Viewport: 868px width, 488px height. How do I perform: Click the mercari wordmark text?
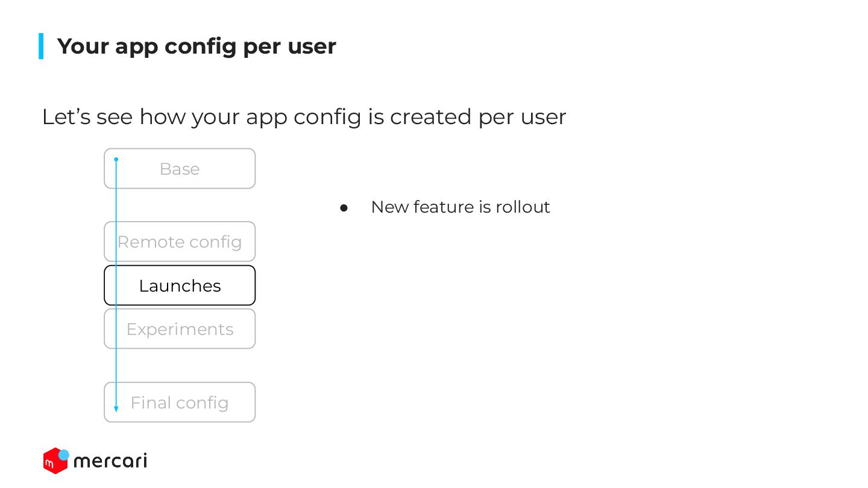tap(110, 461)
